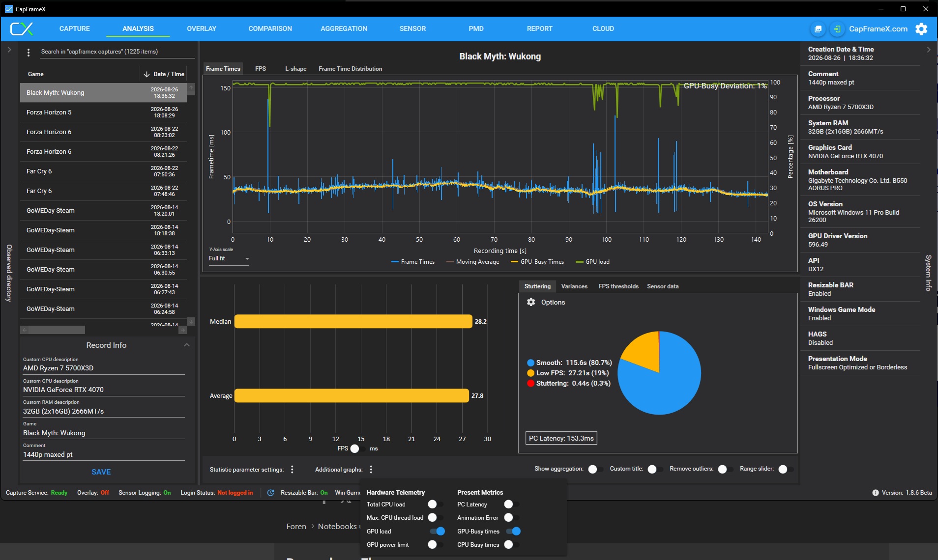Enable the Range slider switch
Screen dimensions: 938x560
pos(786,469)
